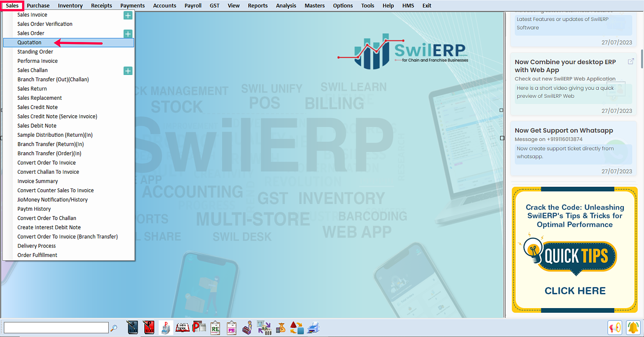Open the Payments menu
The height and width of the screenshot is (337, 644).
tap(133, 6)
